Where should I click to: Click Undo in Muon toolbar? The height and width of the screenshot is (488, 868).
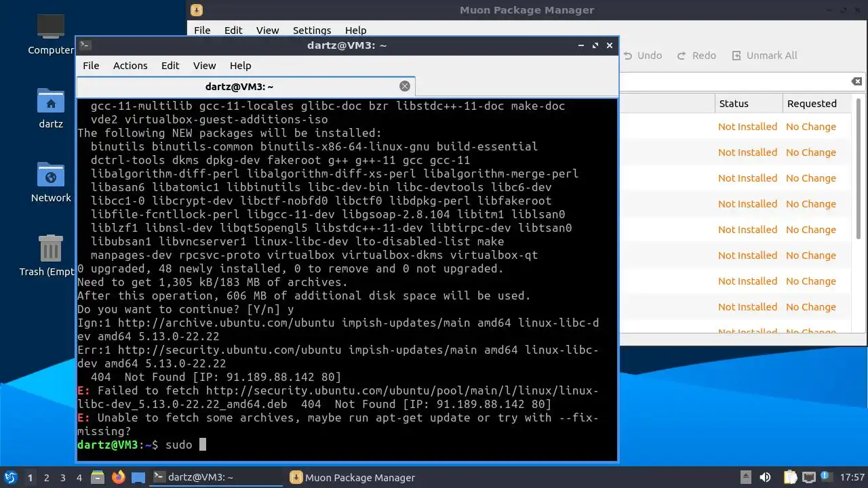click(642, 56)
